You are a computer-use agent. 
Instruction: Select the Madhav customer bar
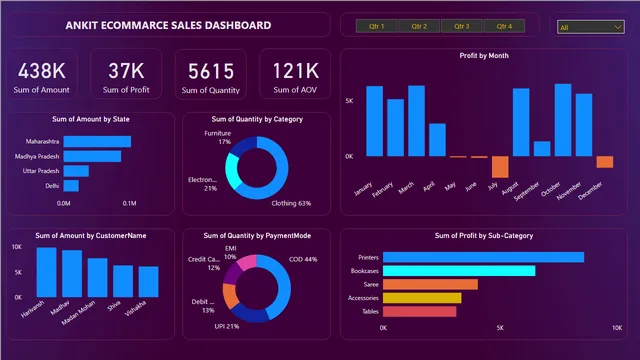pyautogui.click(x=72, y=274)
